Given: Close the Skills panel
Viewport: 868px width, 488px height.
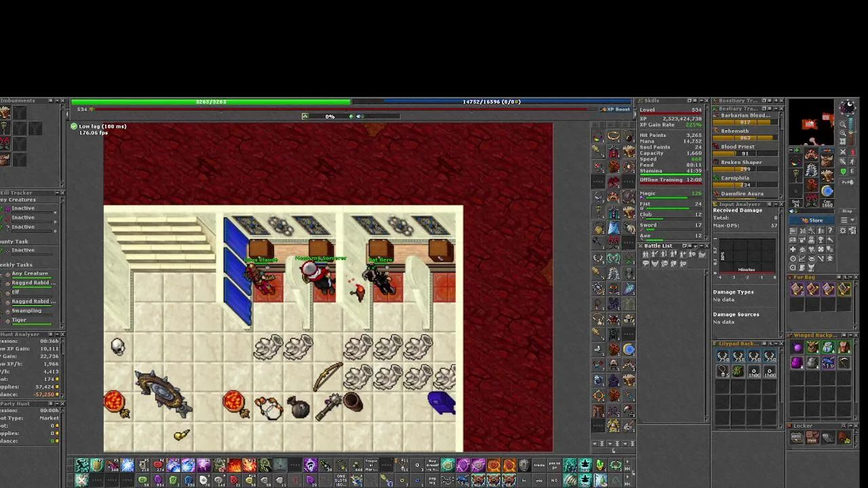Looking at the screenshot, I should (x=707, y=100).
